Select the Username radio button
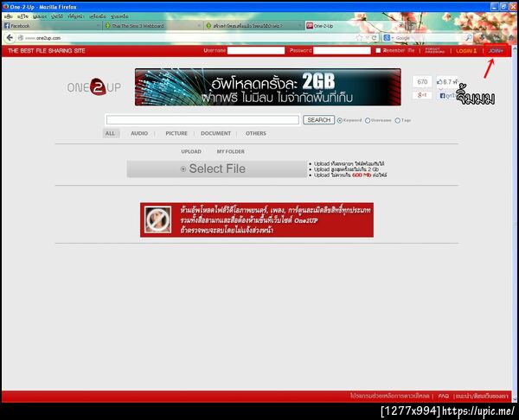This screenshot has width=519, height=420. (x=368, y=120)
